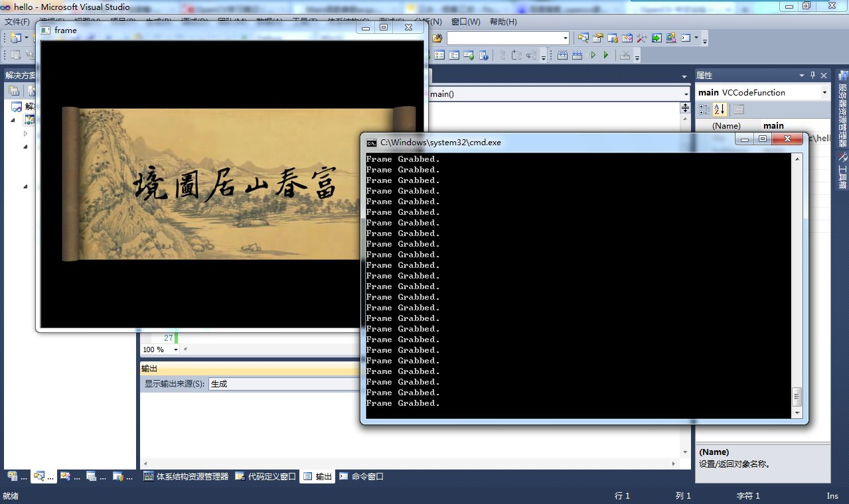849x504 pixels.
Task: Open the Solution Explorer toolbar icon
Action: (583, 38)
